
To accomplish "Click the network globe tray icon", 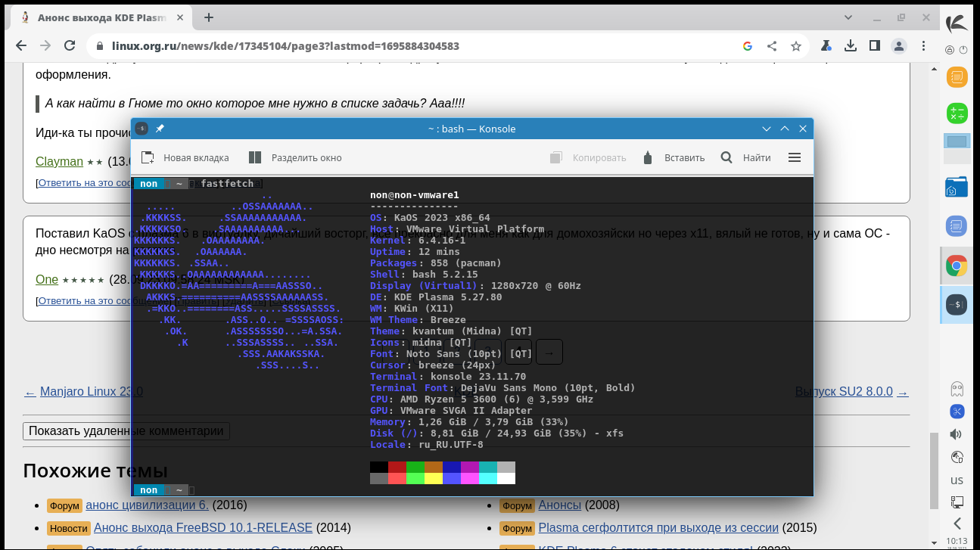I will [957, 457].
